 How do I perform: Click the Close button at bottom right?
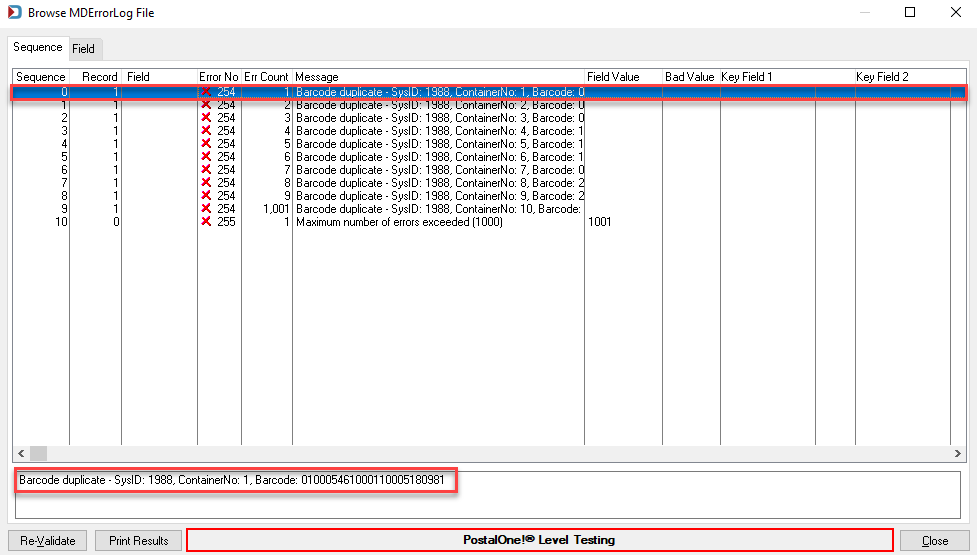click(x=935, y=541)
